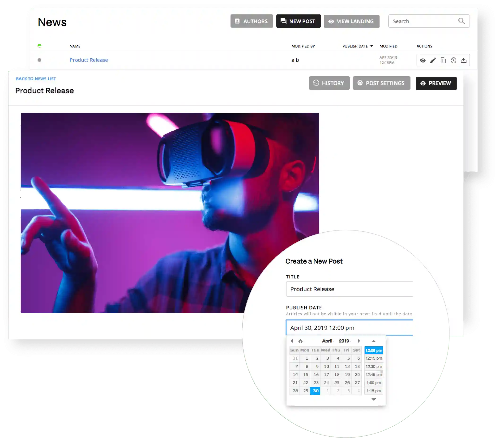This screenshot has width=504, height=438.
Task: Pick day 15 in April calendar
Action: 305,374
